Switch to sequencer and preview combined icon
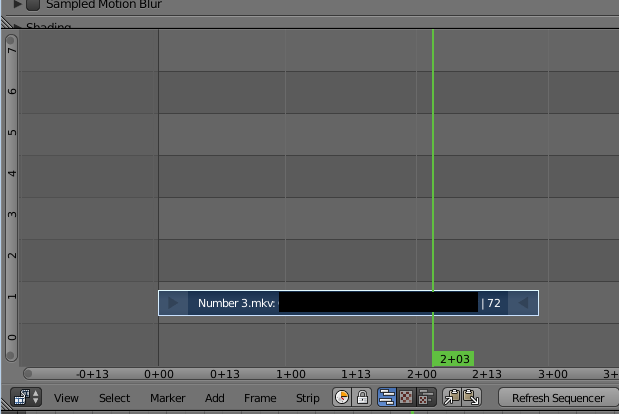Screen dimensions: 619x414 tap(426, 397)
